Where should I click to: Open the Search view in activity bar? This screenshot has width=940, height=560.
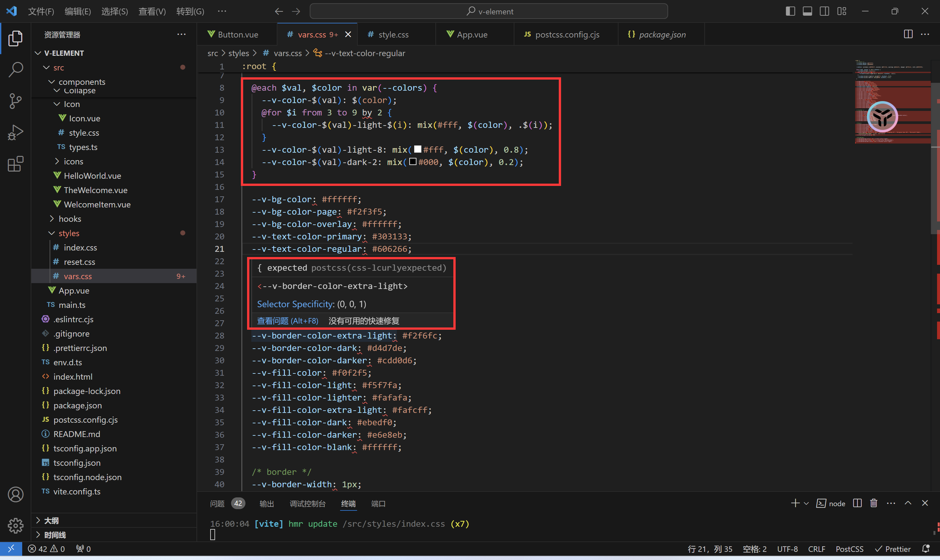coord(15,69)
